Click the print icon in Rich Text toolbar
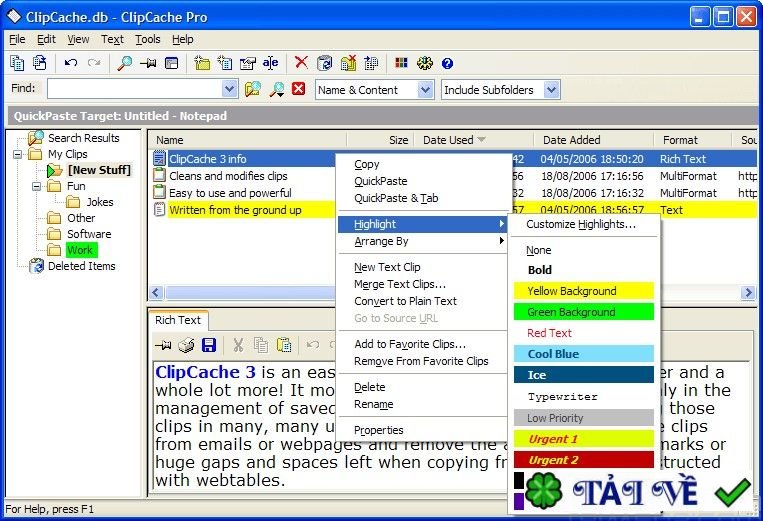Screen dimensions: 763x521 186,345
